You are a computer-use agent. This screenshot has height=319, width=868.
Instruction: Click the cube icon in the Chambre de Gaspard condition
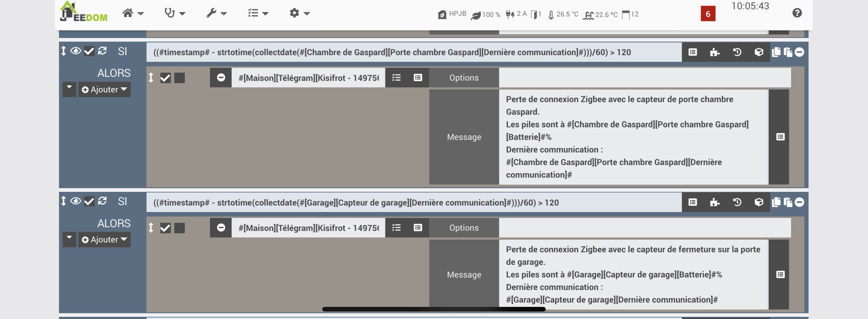pyautogui.click(x=759, y=52)
